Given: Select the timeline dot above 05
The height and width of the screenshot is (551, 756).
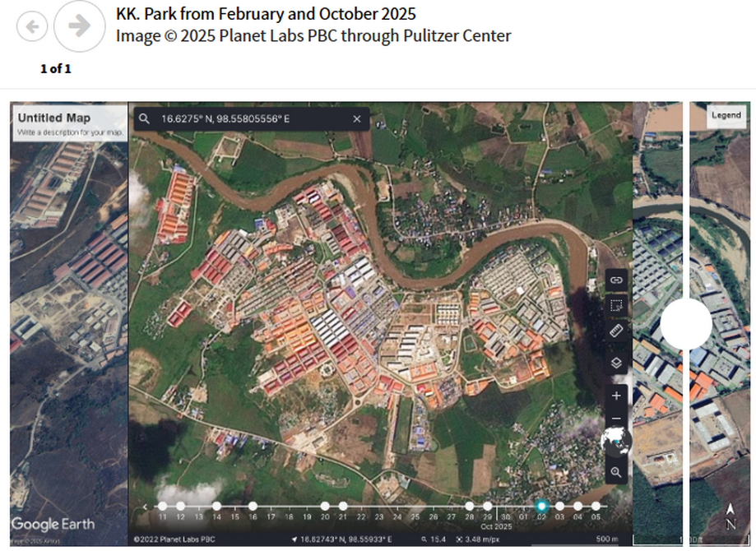Looking at the screenshot, I should pyautogui.click(x=596, y=506).
